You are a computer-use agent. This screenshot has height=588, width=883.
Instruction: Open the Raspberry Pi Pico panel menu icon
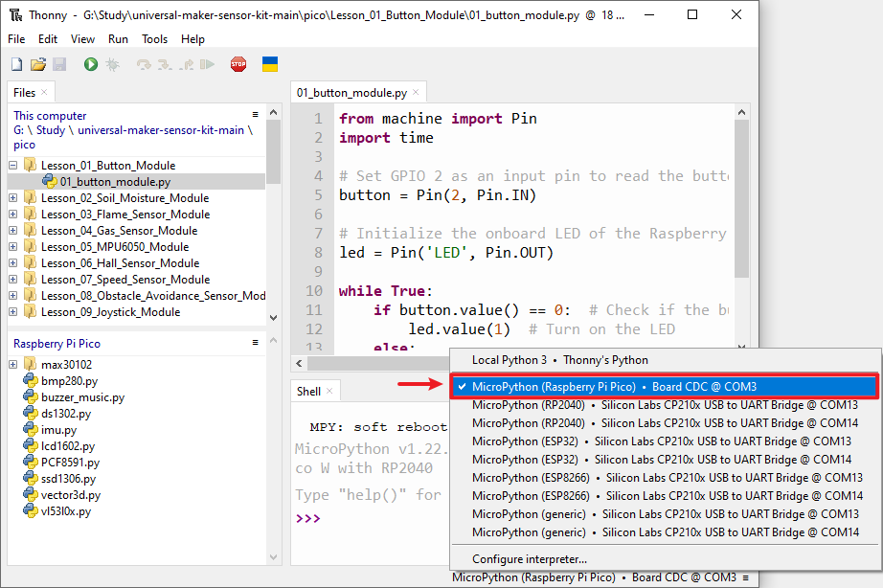pos(255,343)
